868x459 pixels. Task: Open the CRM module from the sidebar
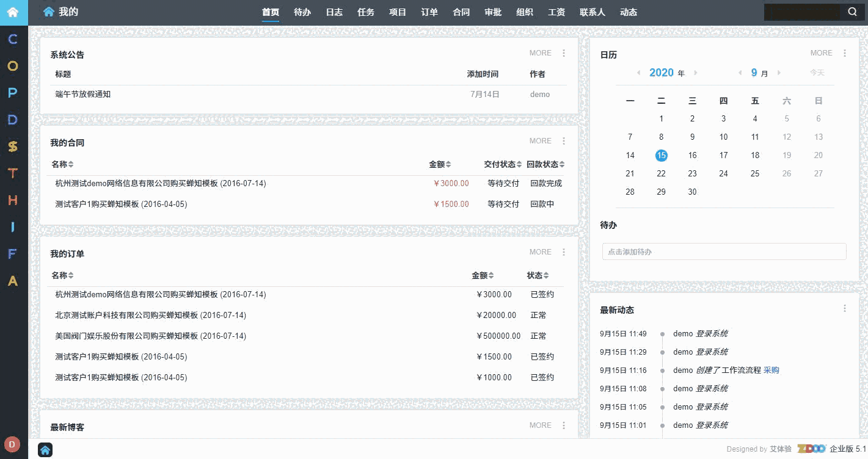click(x=12, y=39)
